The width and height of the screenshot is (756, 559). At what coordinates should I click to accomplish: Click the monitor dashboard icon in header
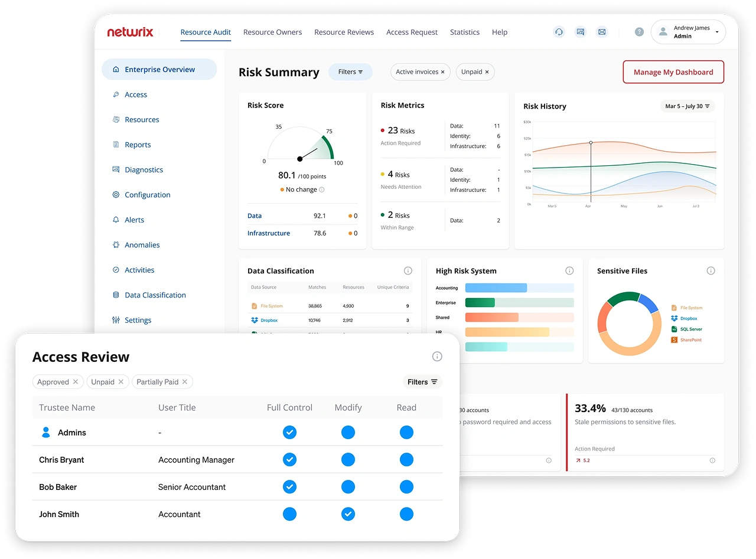pos(581,32)
